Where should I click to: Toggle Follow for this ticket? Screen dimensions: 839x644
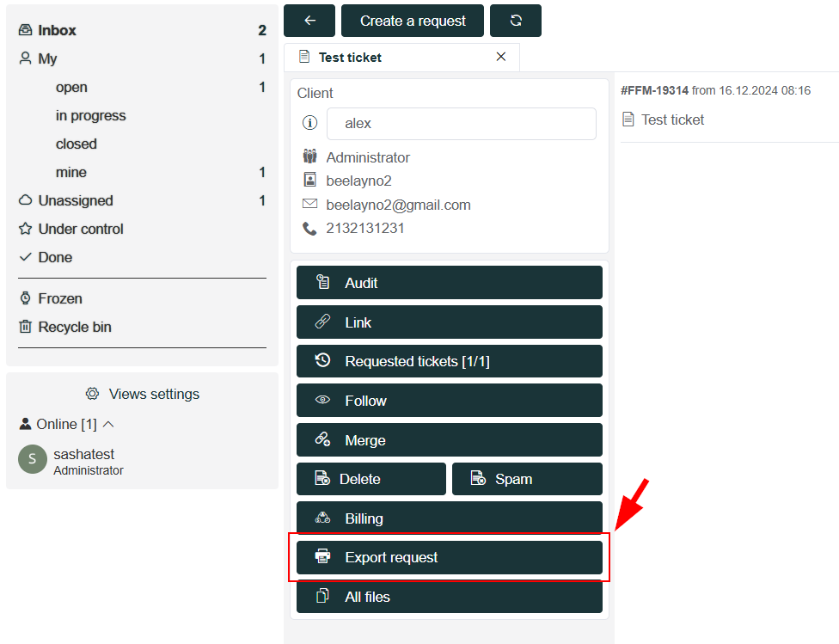point(449,401)
